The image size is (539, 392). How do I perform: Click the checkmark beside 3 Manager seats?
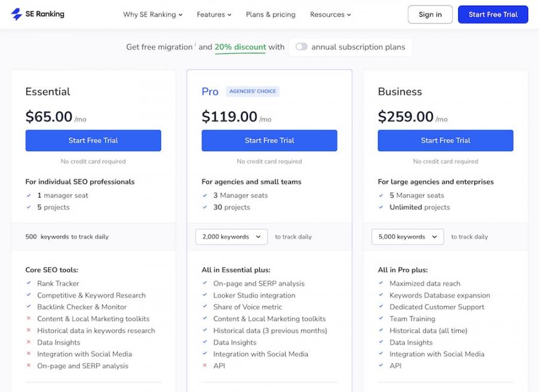coord(204,195)
